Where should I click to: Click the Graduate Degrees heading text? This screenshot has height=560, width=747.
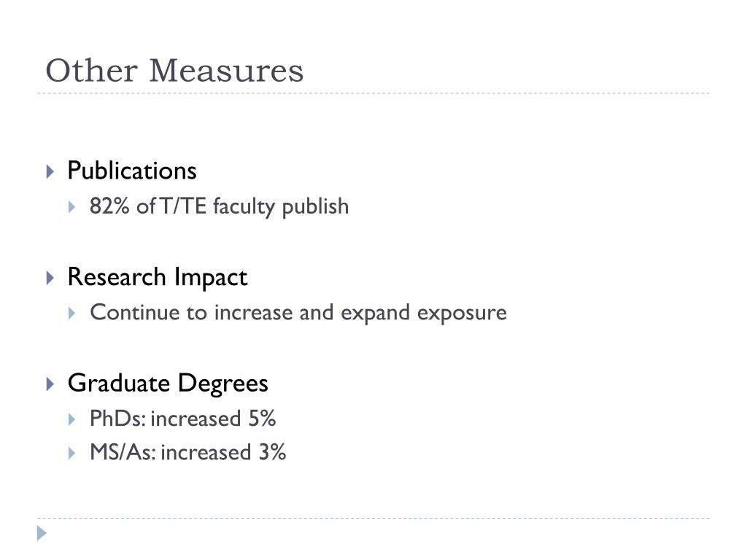click(168, 384)
